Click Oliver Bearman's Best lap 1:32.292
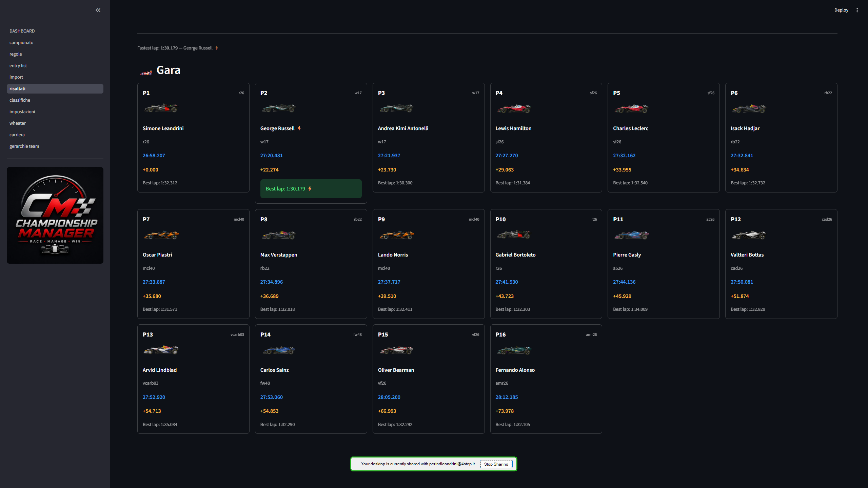This screenshot has height=488, width=868. [395, 424]
